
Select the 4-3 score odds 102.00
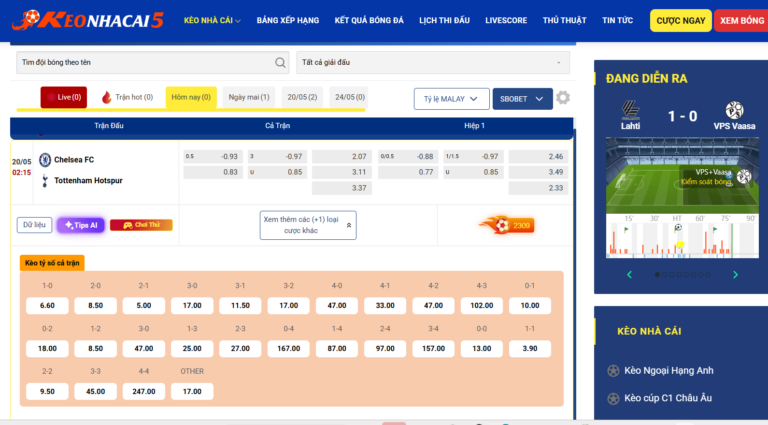click(x=481, y=306)
